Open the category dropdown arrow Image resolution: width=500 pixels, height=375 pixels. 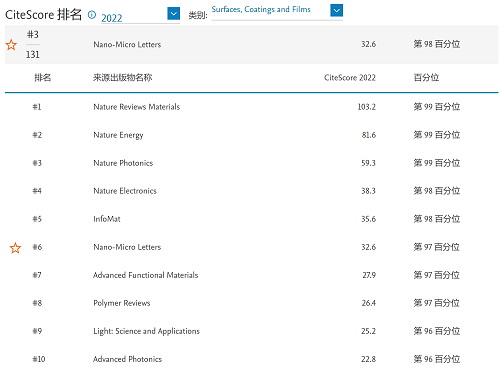337,10
